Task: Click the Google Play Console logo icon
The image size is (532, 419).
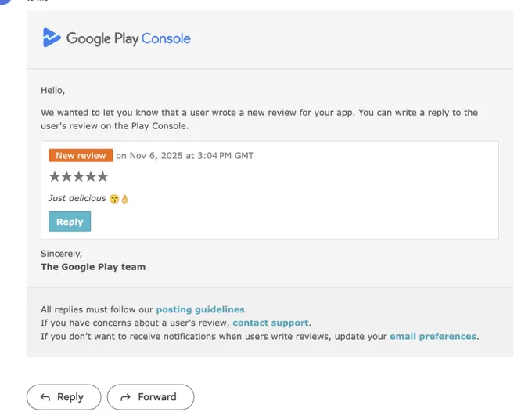Action: pos(52,38)
